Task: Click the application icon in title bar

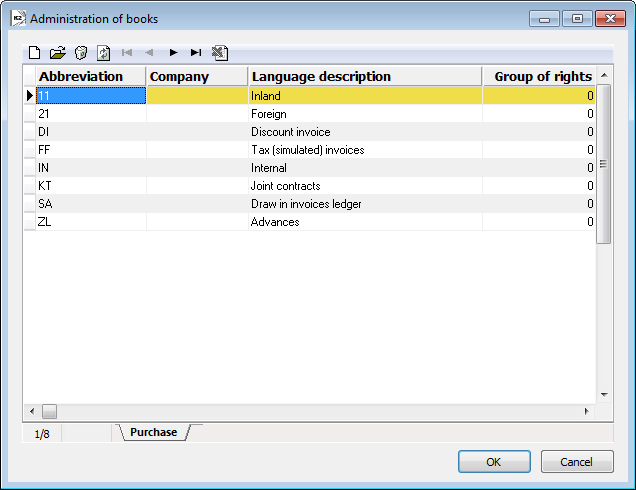Action: point(18,18)
